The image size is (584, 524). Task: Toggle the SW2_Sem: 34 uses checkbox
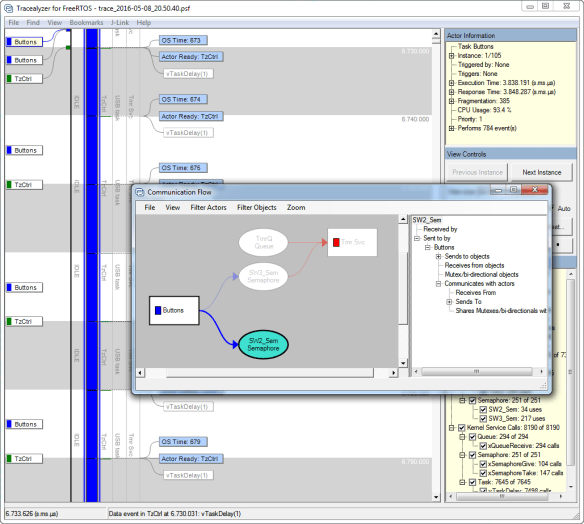click(x=483, y=409)
